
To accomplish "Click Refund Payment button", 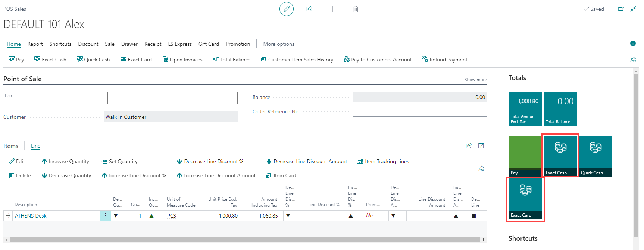I will pos(445,60).
